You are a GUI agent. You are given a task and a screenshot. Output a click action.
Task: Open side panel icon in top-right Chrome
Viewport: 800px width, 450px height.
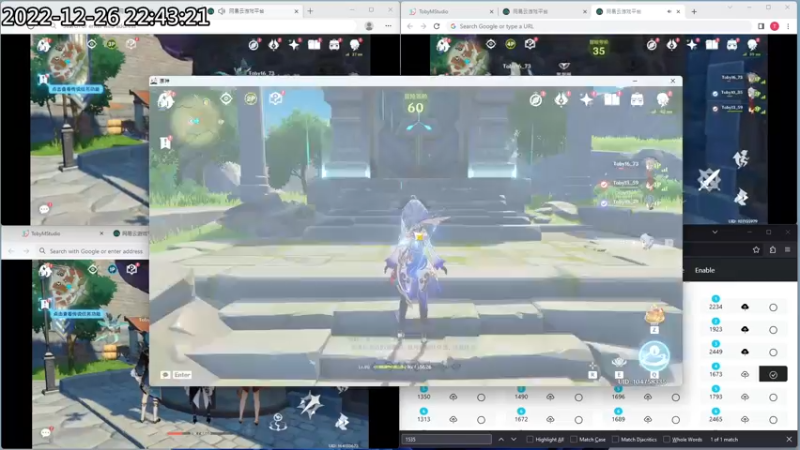click(761, 26)
